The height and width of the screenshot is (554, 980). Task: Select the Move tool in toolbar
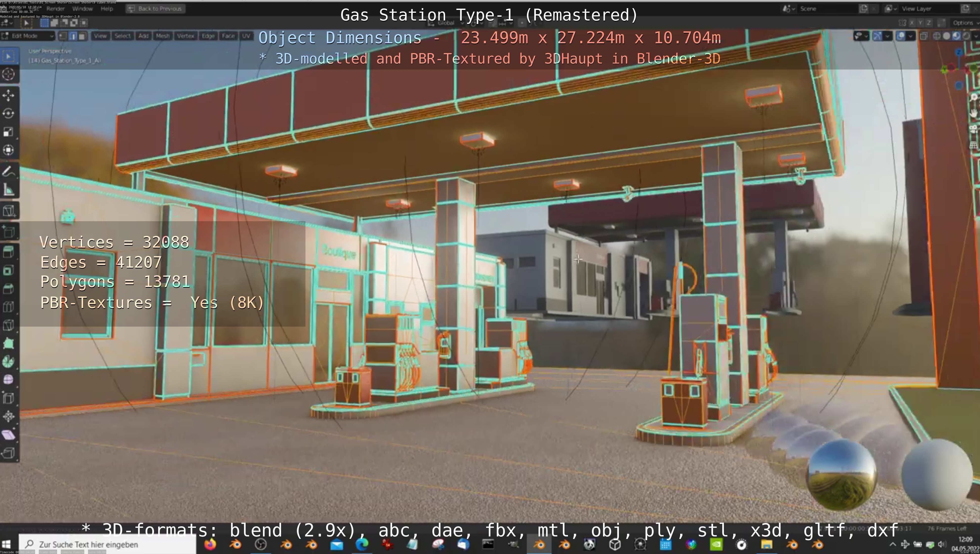click(8, 95)
